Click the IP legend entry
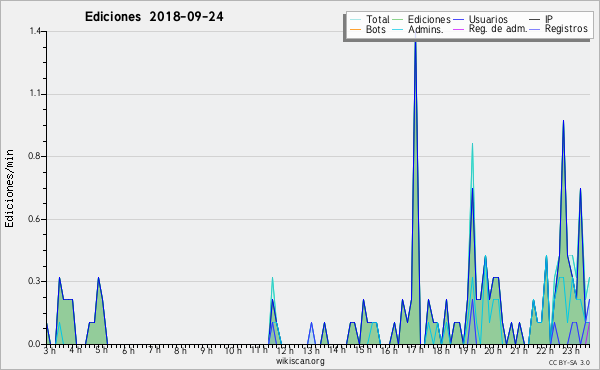 [541, 19]
